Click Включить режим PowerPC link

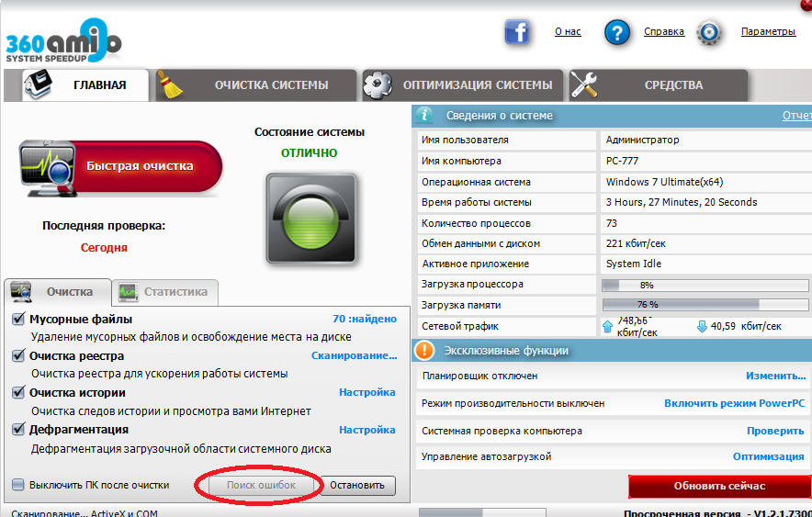(x=734, y=403)
